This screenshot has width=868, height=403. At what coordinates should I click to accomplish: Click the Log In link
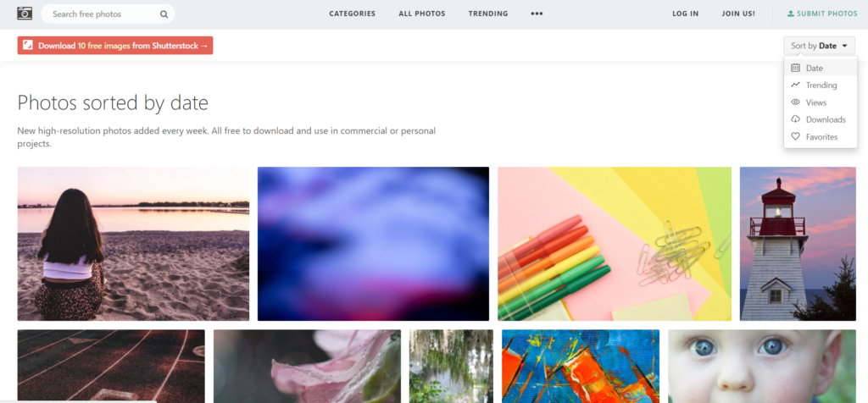pyautogui.click(x=685, y=14)
